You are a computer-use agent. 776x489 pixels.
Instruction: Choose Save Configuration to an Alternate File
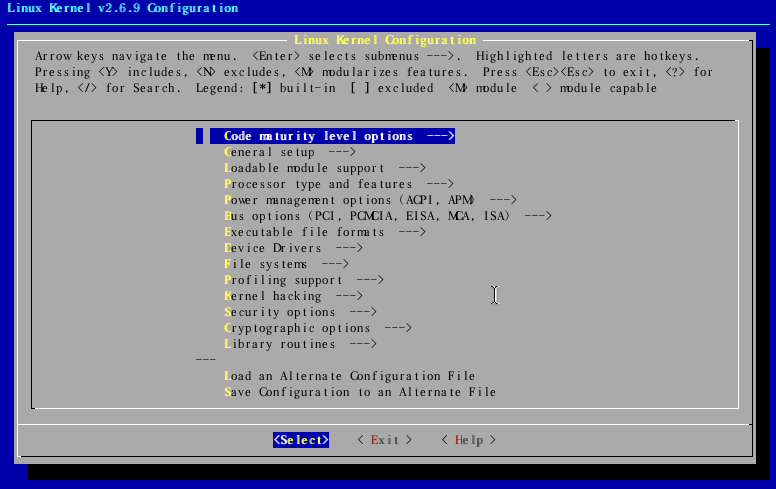[360, 392]
